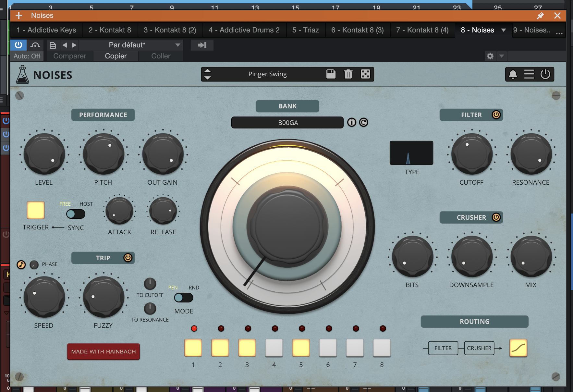Image resolution: width=573 pixels, height=392 pixels.
Task: Open the Par défaut preset dropdown
Action: pos(177,45)
